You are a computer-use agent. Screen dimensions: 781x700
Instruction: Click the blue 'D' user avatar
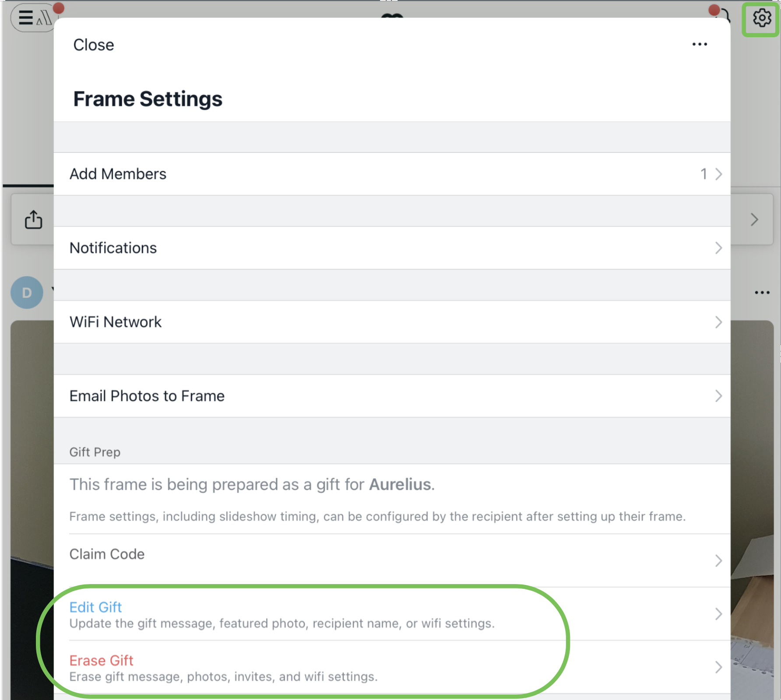pyautogui.click(x=27, y=292)
